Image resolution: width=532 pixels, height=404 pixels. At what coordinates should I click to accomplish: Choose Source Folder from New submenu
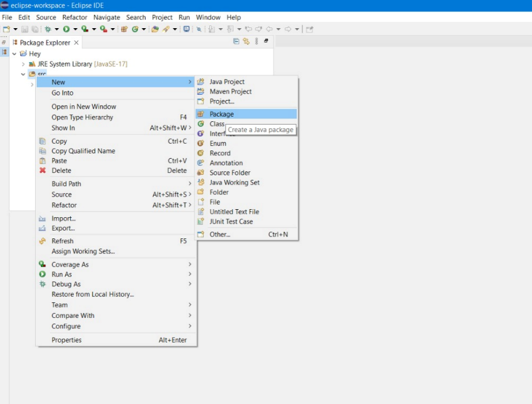(246, 173)
